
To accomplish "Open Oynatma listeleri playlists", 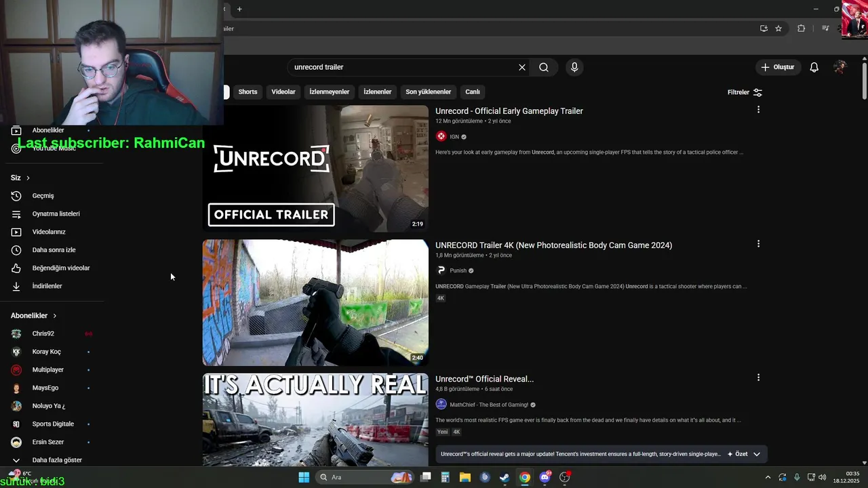I will tap(54, 213).
